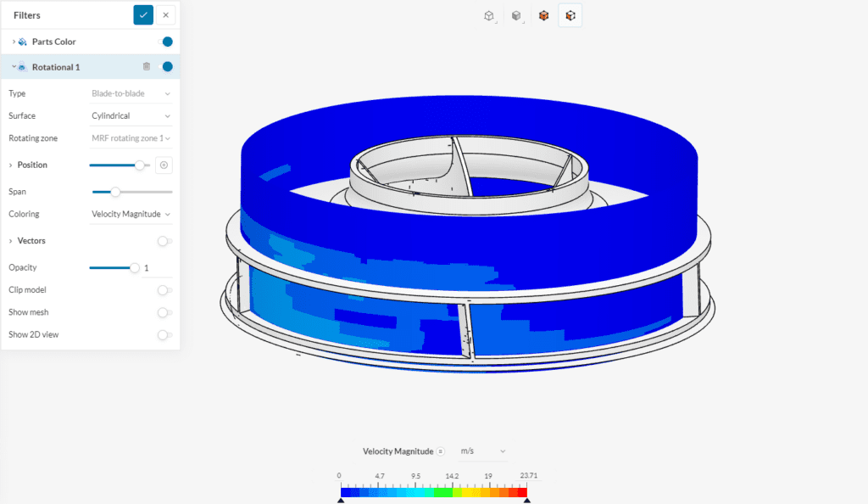Select the highlighted results view cube icon
This screenshot has height=504, width=868.
570,14
